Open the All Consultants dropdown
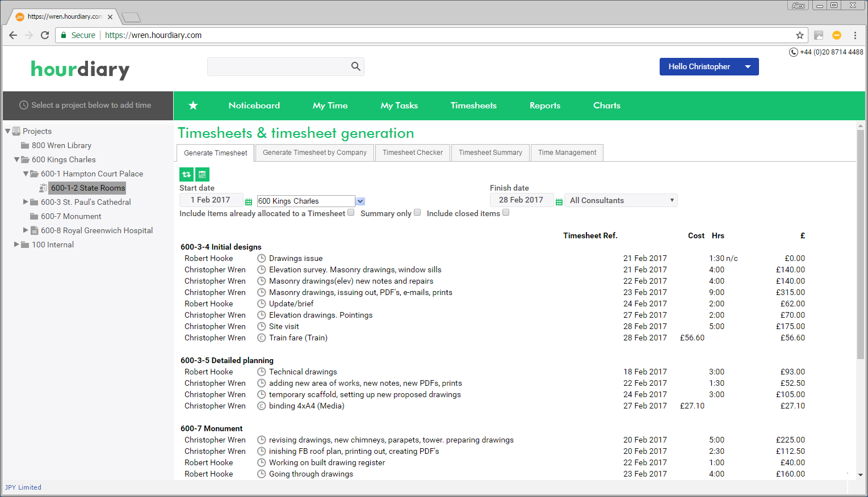The width and height of the screenshot is (868, 497). tap(620, 200)
